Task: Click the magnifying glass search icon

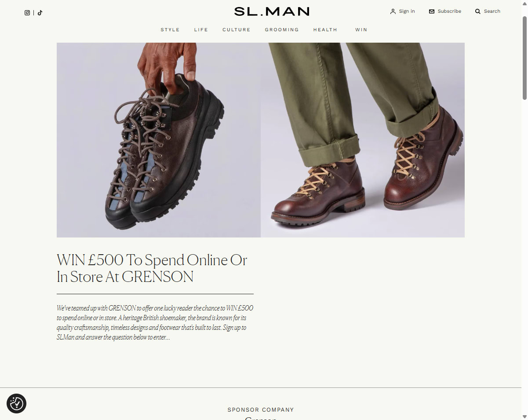Action: 478,11
